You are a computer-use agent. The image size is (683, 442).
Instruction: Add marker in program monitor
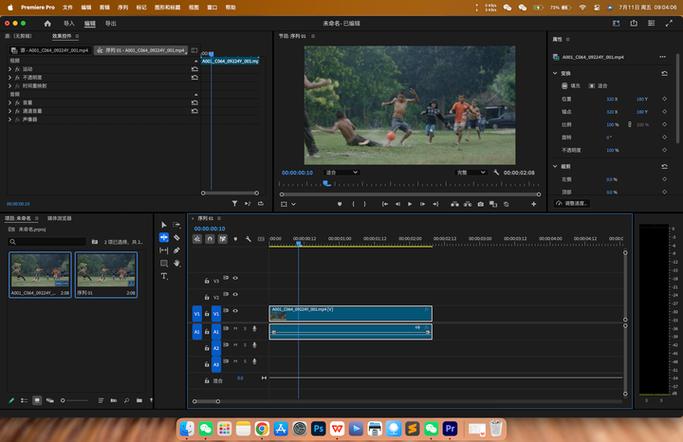(x=339, y=204)
